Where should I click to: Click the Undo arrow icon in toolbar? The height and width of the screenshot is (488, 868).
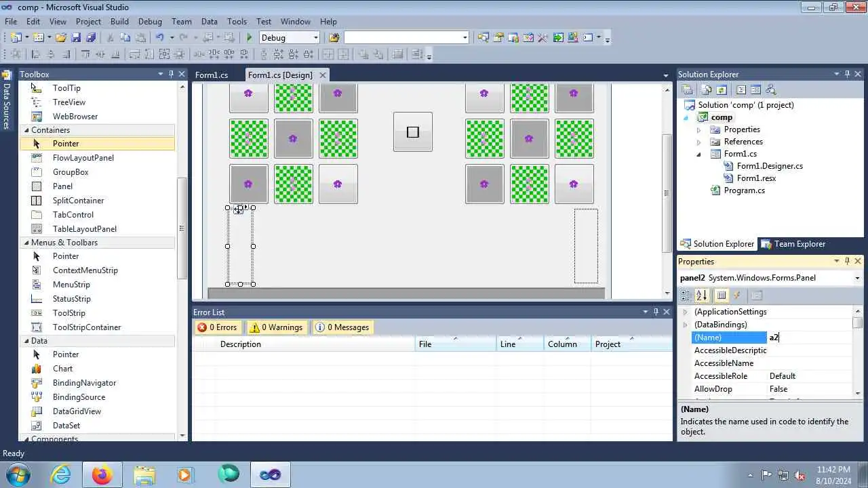point(159,38)
